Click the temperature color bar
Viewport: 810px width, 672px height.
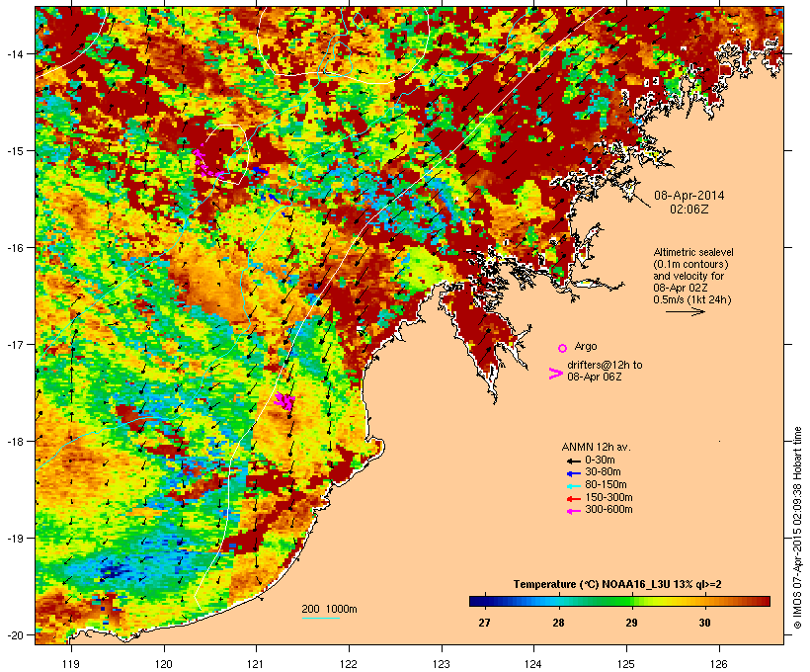620,601
